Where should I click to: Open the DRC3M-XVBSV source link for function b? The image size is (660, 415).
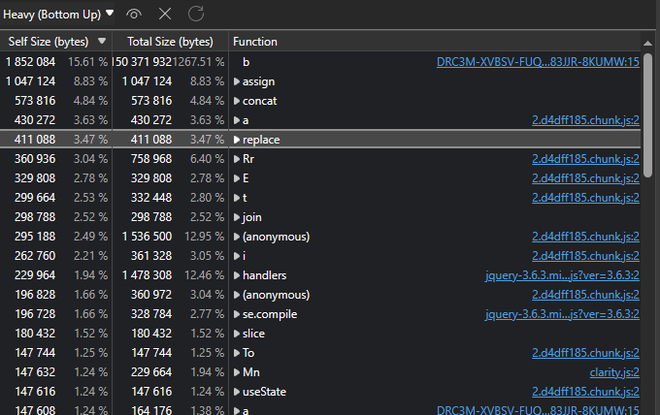[x=537, y=62]
